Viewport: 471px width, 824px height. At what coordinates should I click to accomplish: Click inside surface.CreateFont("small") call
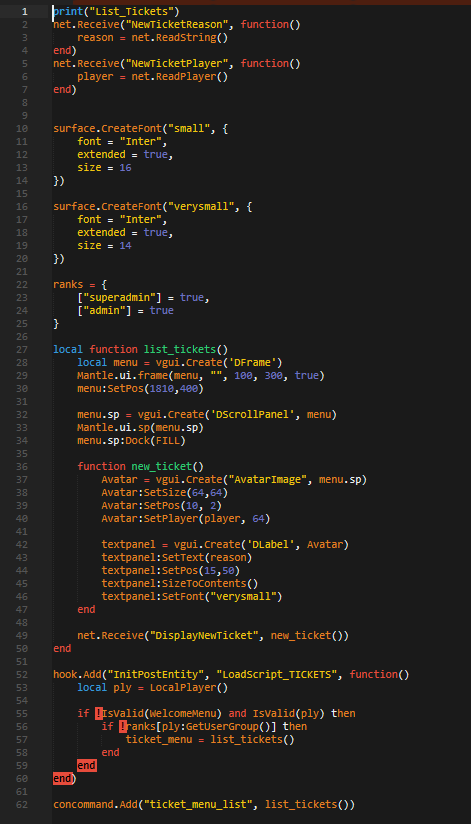(140, 129)
